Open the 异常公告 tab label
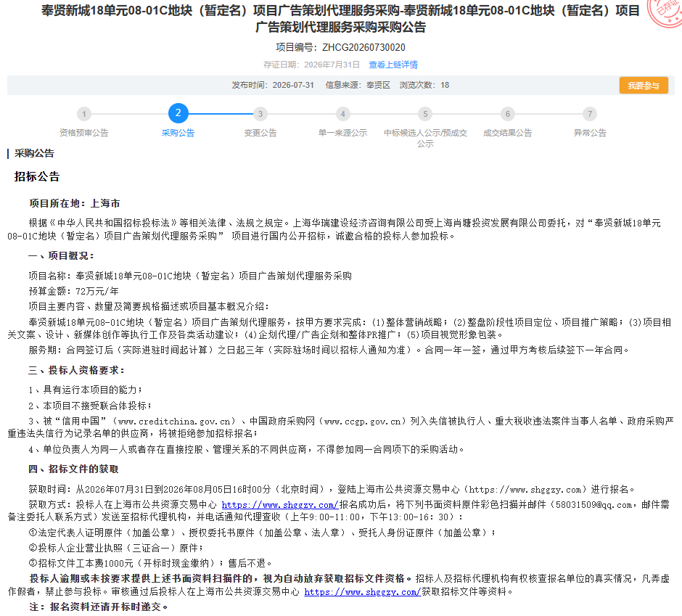Viewport: 682px width, 616px height. pos(590,133)
